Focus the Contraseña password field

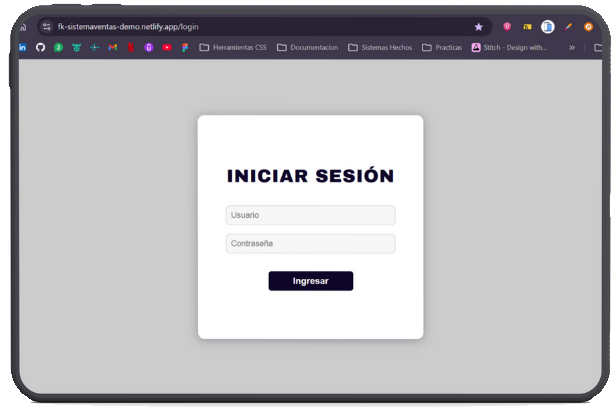tap(310, 244)
